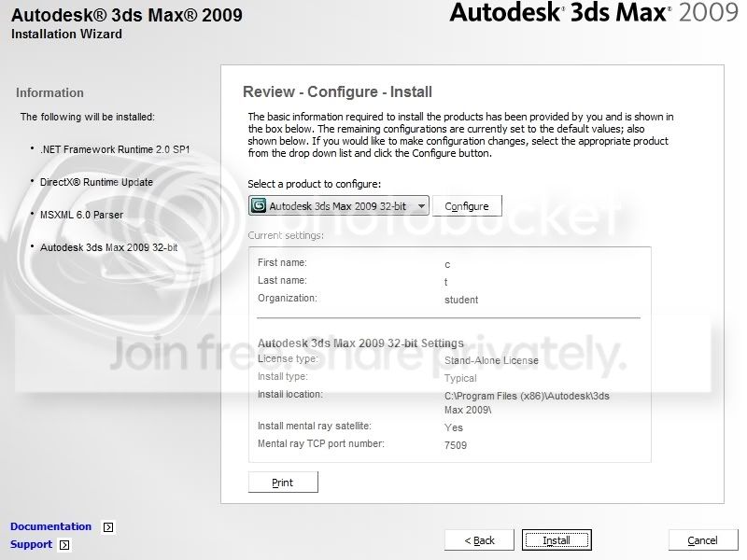Click the 'Autodesk 3ds Max 2009 32-bit Settings' heading
The height and width of the screenshot is (560, 747).
(360, 343)
